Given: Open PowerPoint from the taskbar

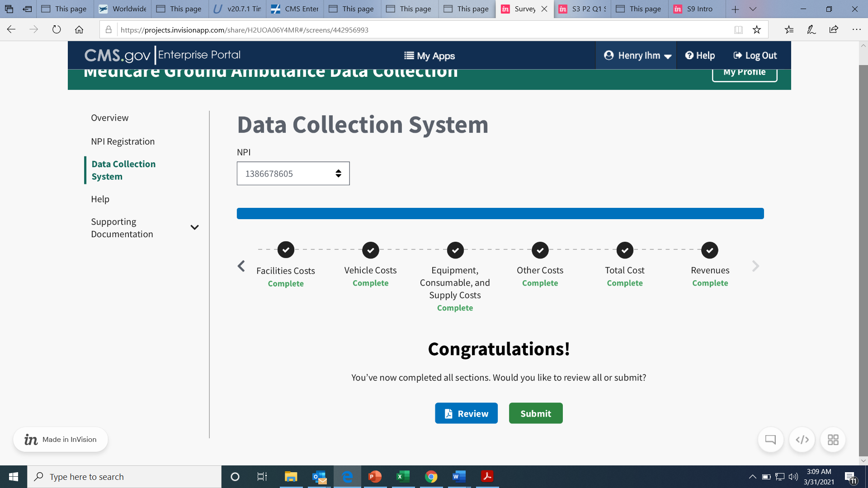Looking at the screenshot, I should click(375, 477).
